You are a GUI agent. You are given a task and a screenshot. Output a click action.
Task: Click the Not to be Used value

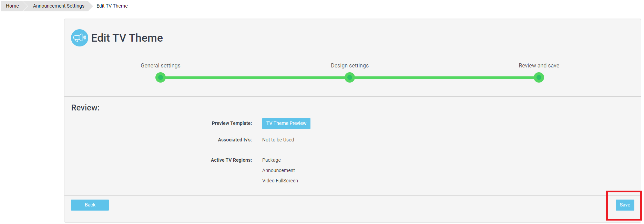[278, 140]
